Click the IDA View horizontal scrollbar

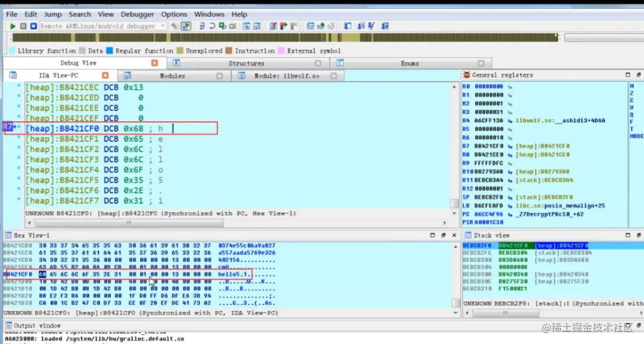click(x=237, y=223)
